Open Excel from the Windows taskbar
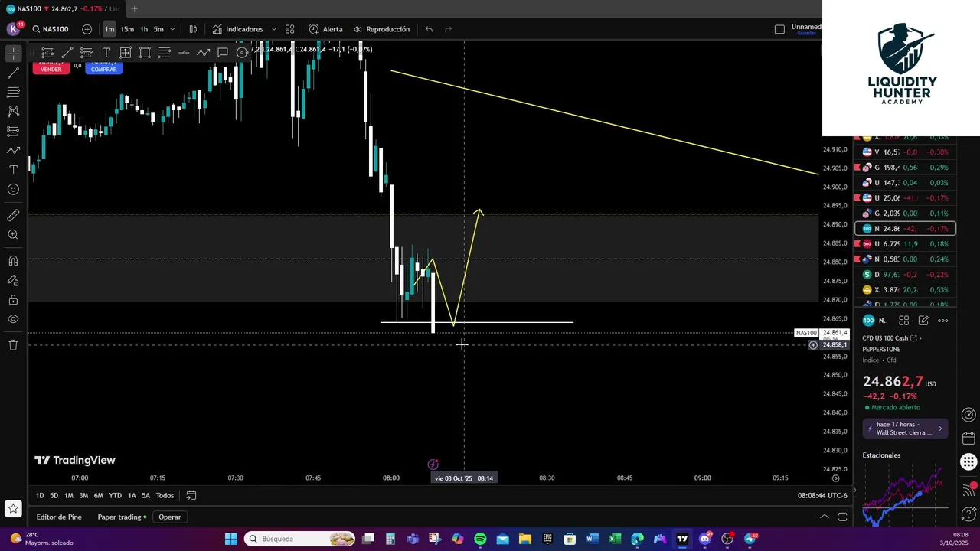This screenshot has width=980, height=551. click(614, 539)
